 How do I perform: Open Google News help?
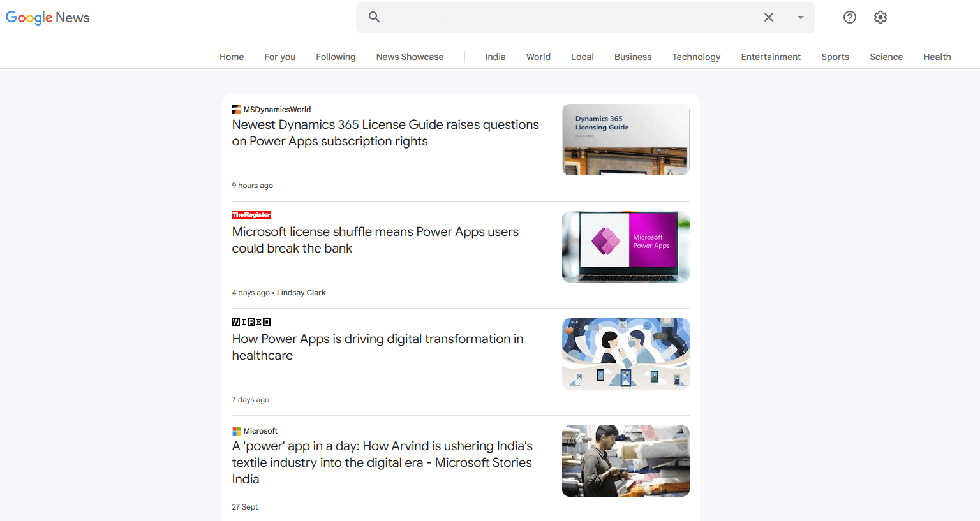849,17
